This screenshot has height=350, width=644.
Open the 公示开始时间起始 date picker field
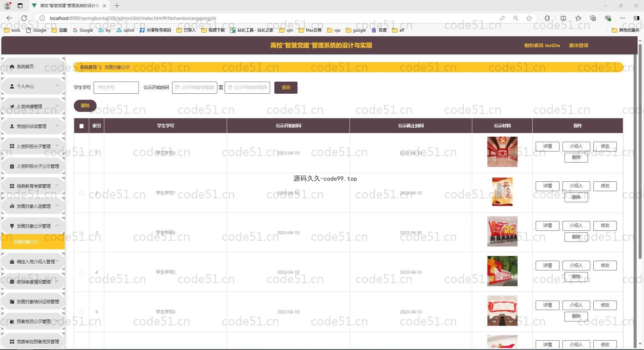click(195, 87)
